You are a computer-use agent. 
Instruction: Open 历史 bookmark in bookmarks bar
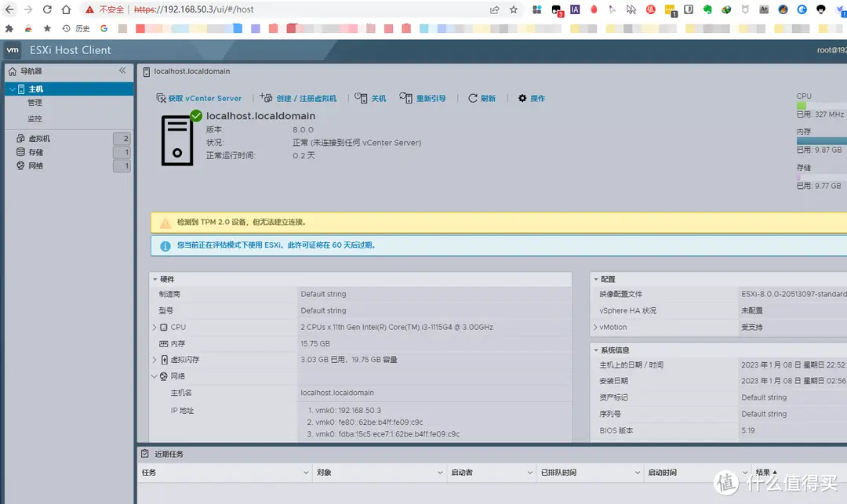[76, 28]
